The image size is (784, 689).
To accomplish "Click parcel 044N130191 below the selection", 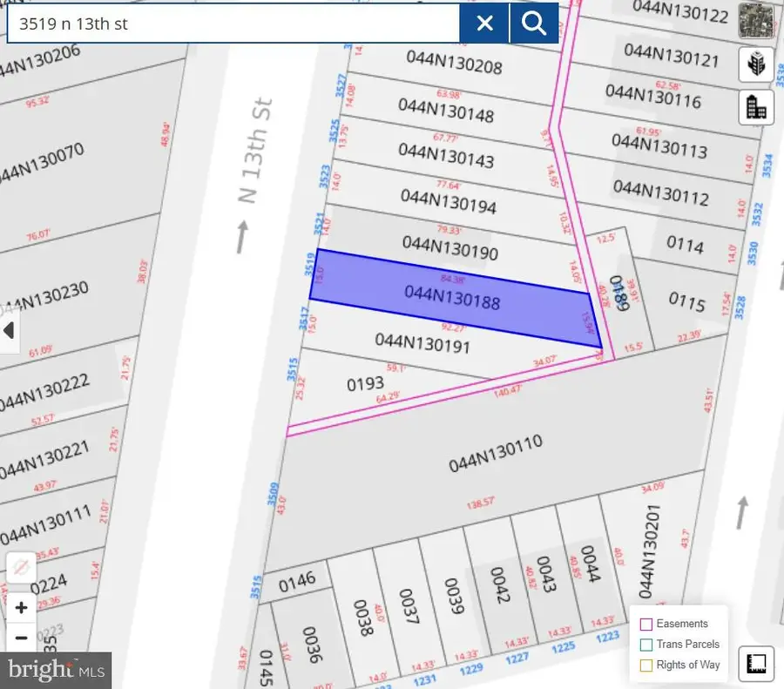I will click(422, 343).
